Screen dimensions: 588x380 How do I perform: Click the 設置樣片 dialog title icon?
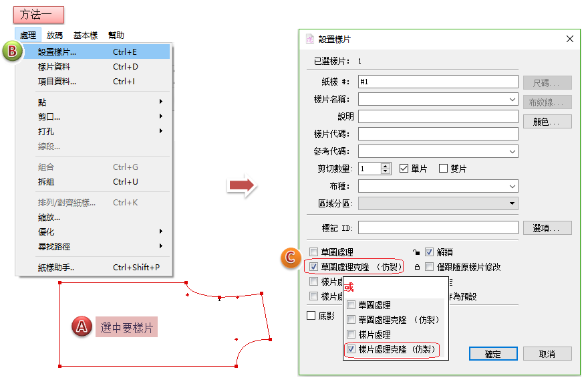coord(310,39)
